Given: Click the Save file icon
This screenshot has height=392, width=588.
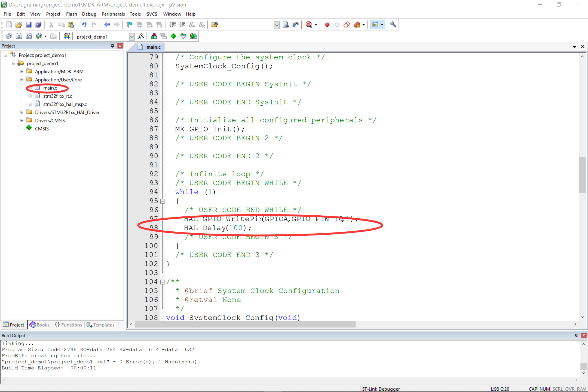Looking at the screenshot, I should pos(28,25).
